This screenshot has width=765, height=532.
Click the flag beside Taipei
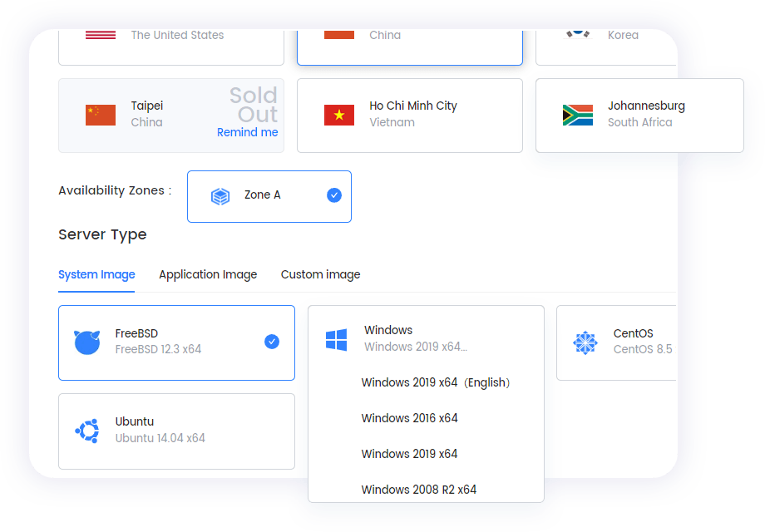pyautogui.click(x=101, y=115)
